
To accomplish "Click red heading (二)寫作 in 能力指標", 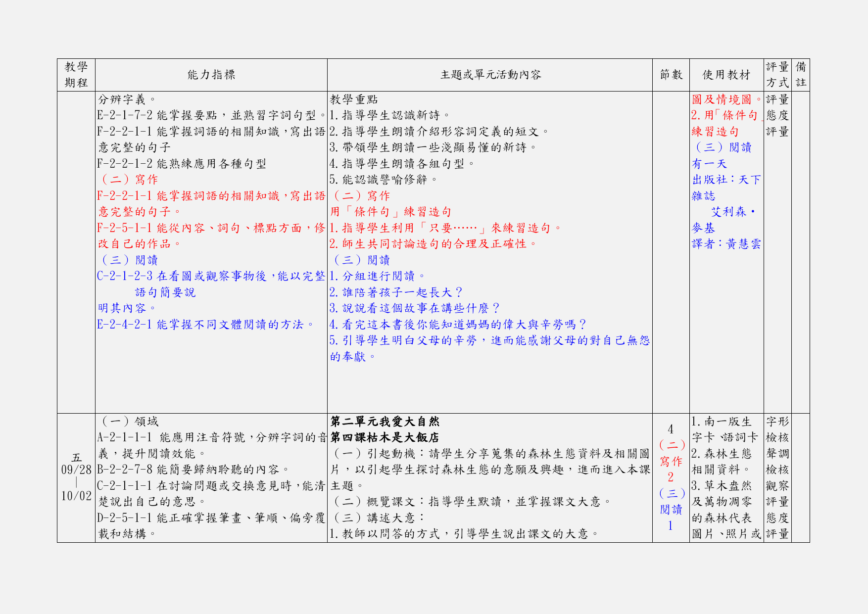I will click(x=128, y=180).
